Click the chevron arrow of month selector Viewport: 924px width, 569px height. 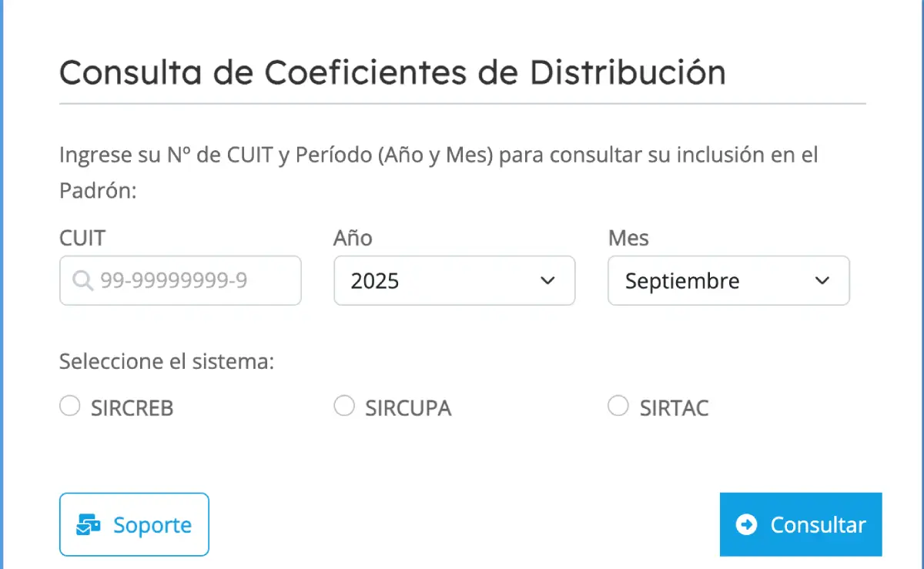[822, 281]
